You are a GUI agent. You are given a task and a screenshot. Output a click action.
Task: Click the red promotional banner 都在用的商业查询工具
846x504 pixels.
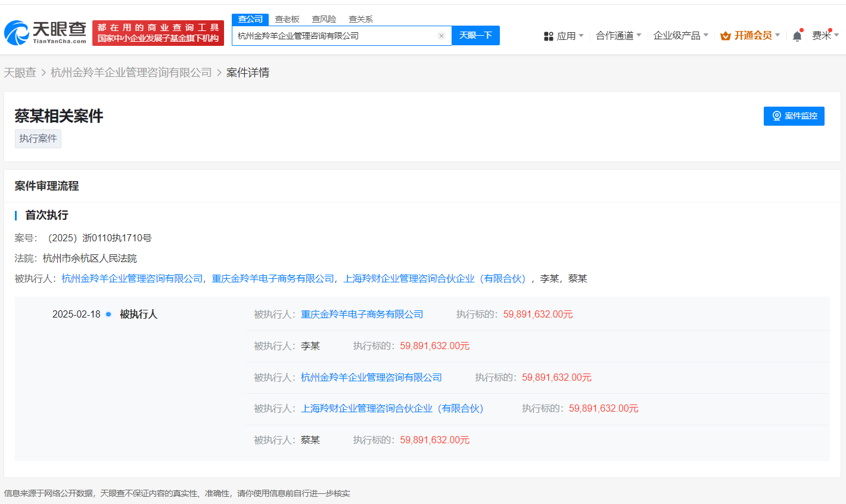point(158,33)
